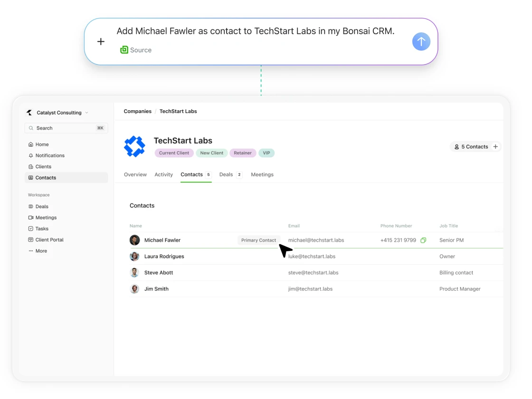Click the Meetings camera icon
The image size is (532, 399).
31,218
